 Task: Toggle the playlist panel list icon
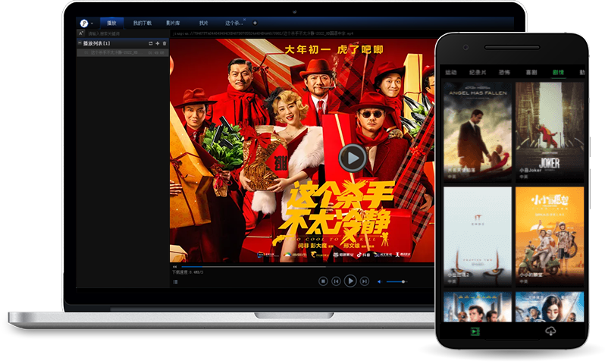(x=175, y=282)
